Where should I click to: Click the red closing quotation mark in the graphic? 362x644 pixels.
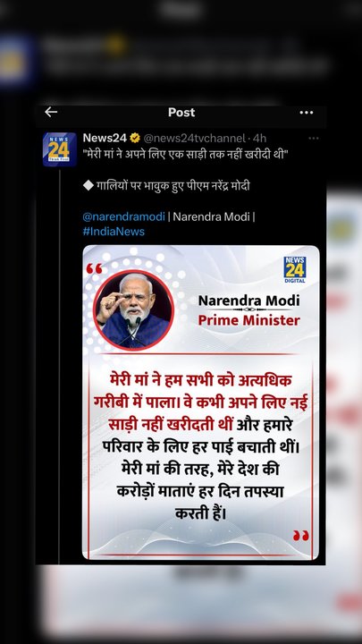pyautogui.click(x=300, y=535)
